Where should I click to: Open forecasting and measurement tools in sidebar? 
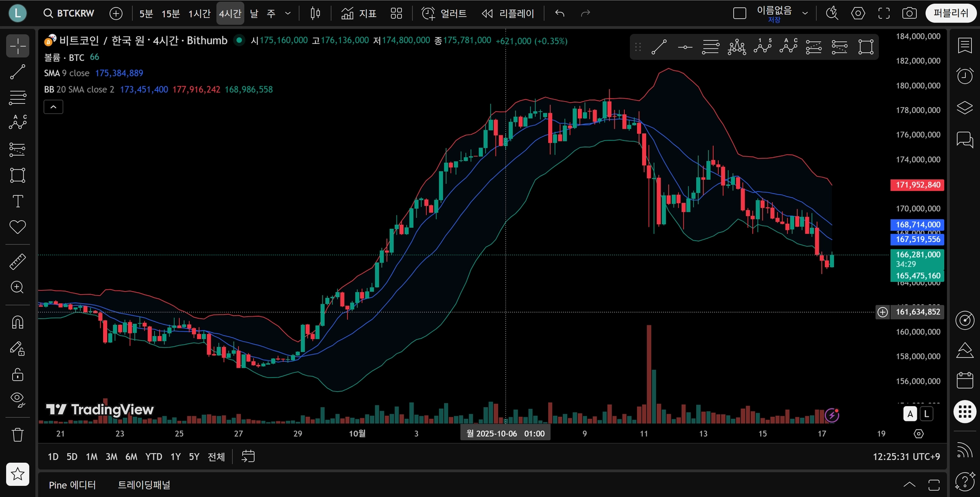[17, 149]
